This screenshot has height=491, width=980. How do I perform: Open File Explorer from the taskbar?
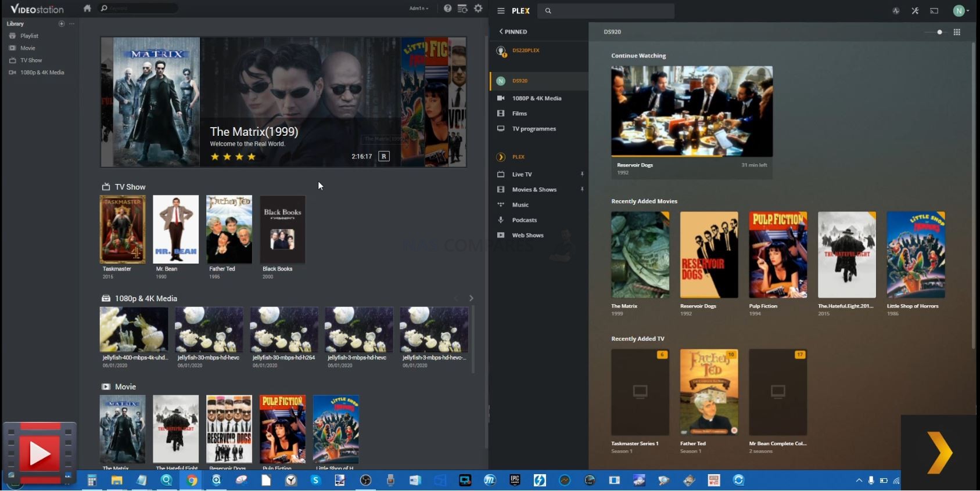click(117, 480)
